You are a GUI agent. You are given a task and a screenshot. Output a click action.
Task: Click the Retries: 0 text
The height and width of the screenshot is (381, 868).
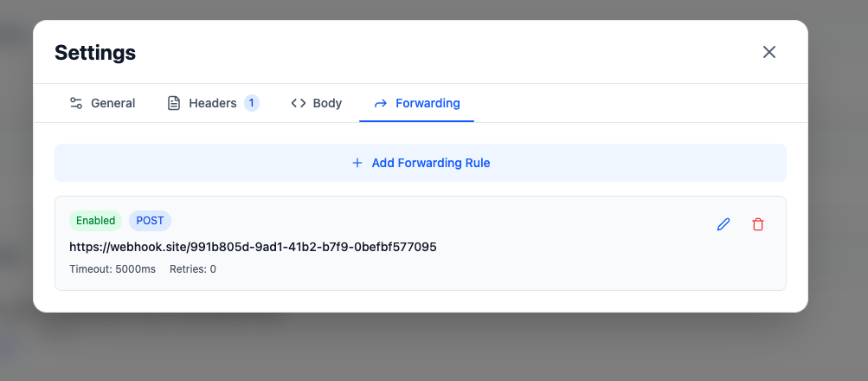193,269
